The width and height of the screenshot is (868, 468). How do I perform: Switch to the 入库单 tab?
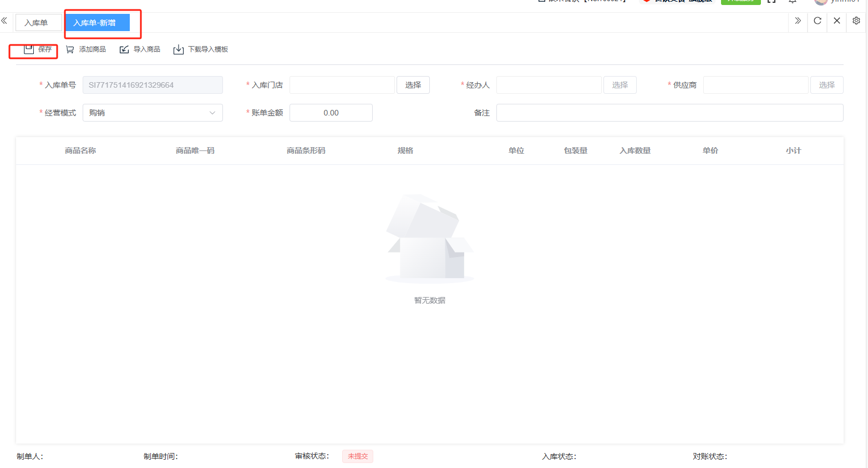click(x=36, y=23)
